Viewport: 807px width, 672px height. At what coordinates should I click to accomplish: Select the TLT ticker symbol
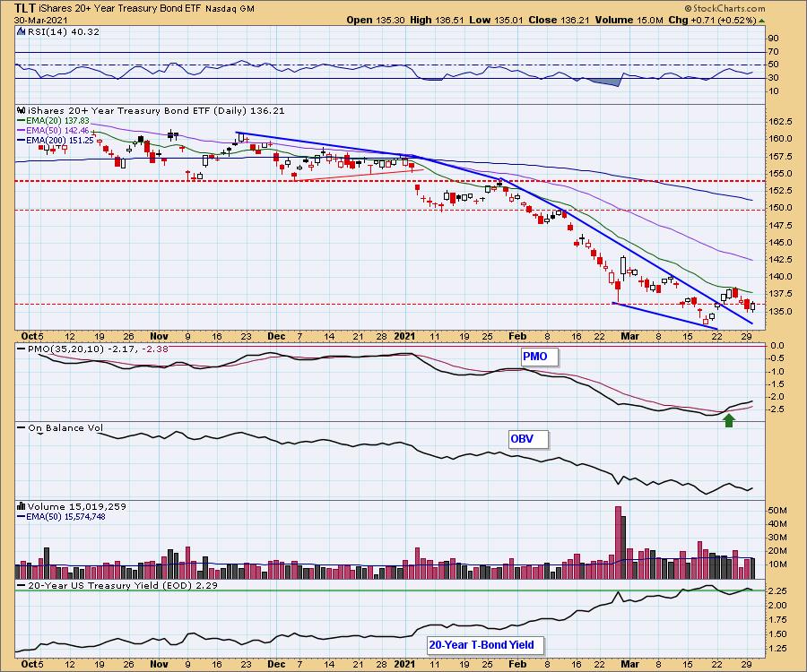[25, 8]
